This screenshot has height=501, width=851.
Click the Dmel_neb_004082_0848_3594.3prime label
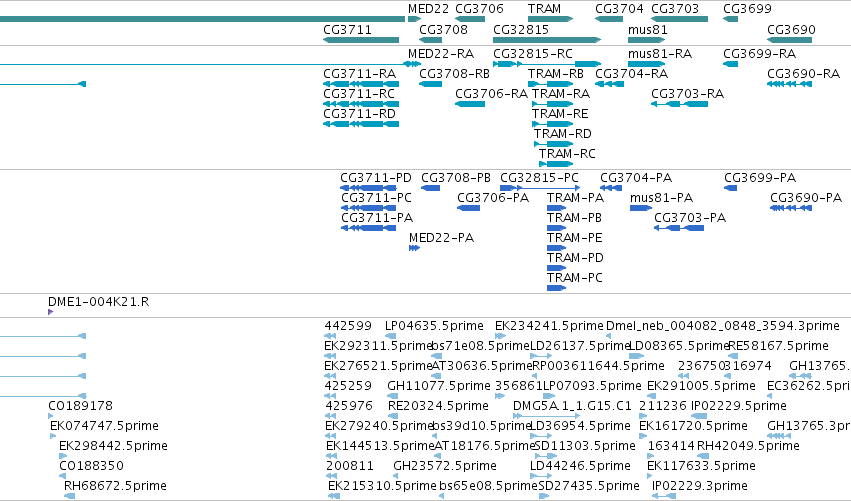click(x=723, y=326)
